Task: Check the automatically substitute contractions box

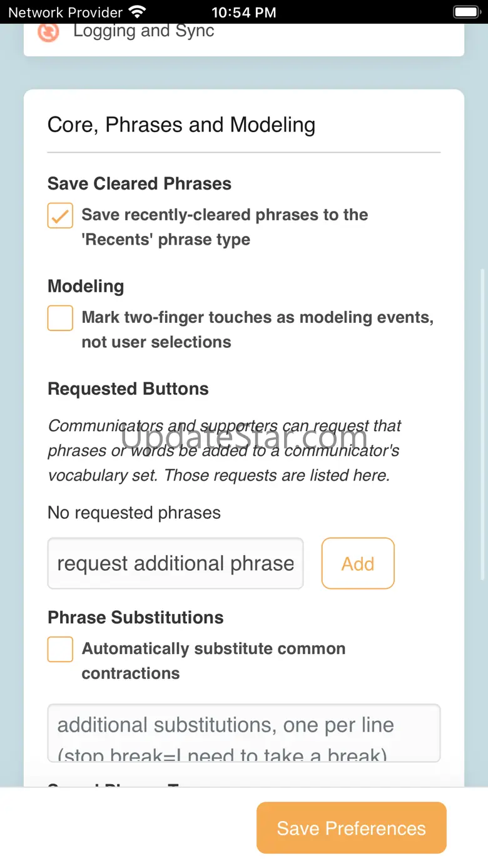Action: [60, 650]
